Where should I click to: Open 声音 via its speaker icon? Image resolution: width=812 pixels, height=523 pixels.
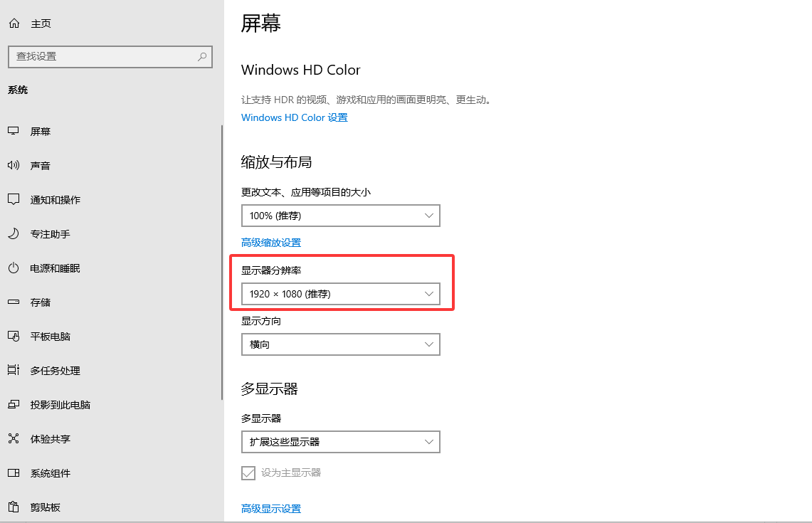pos(14,166)
